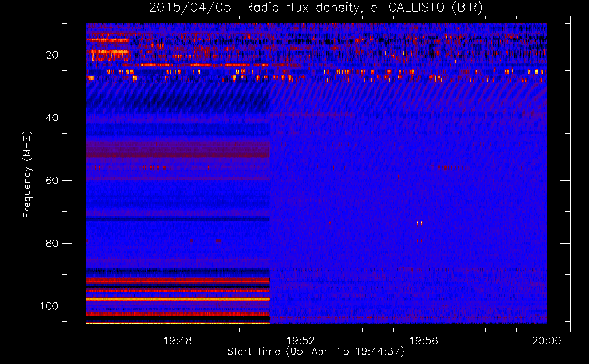
Task: Select the 19:56 time tick label
Action: click(x=424, y=341)
